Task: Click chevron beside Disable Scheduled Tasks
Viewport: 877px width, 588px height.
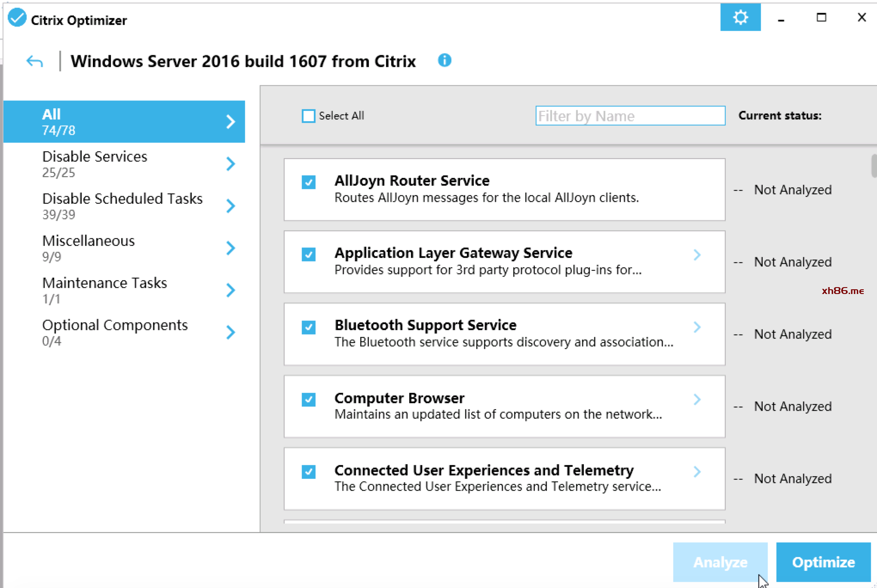Action: click(x=231, y=206)
